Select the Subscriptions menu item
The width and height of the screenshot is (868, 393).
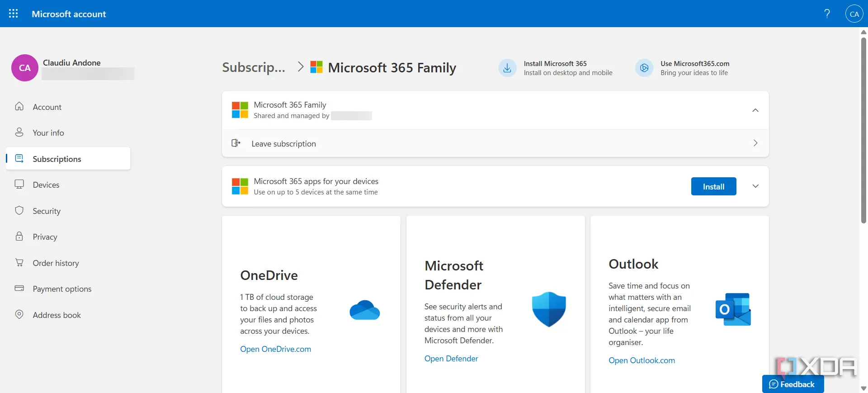[68, 159]
